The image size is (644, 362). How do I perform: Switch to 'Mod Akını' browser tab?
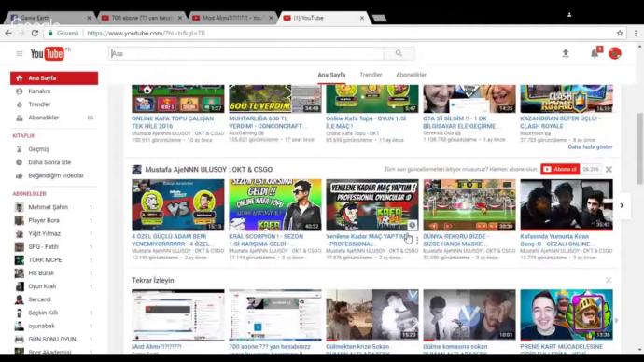pos(233,18)
